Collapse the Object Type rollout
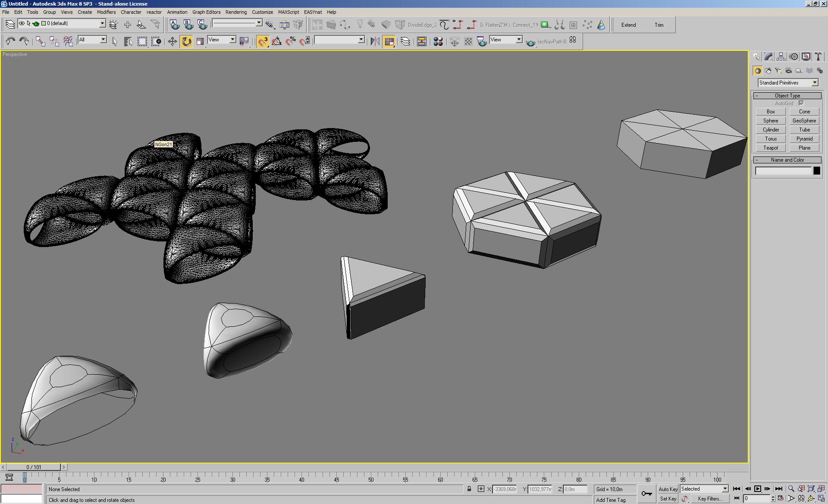The height and width of the screenshot is (504, 828). (787, 96)
